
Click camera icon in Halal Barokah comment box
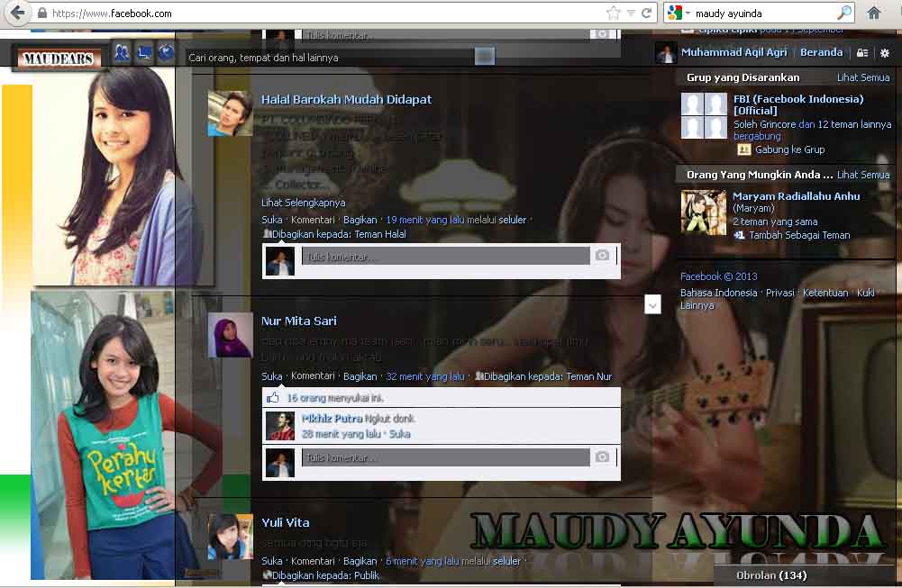point(602,255)
